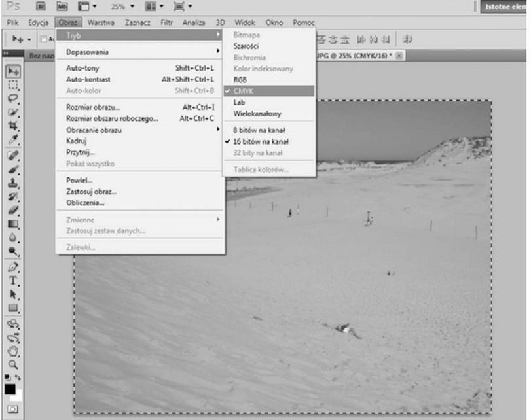
Task: Switch image mode to RGB
Action: [240, 80]
